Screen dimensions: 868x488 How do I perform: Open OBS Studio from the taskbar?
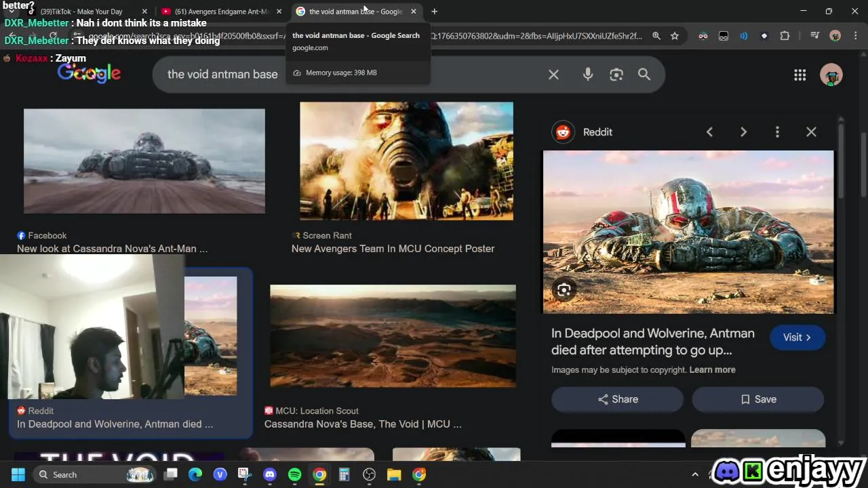[369, 474]
